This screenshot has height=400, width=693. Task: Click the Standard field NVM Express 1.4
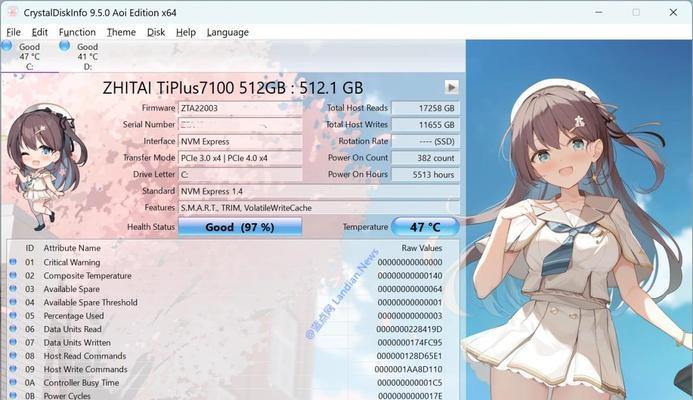point(319,191)
